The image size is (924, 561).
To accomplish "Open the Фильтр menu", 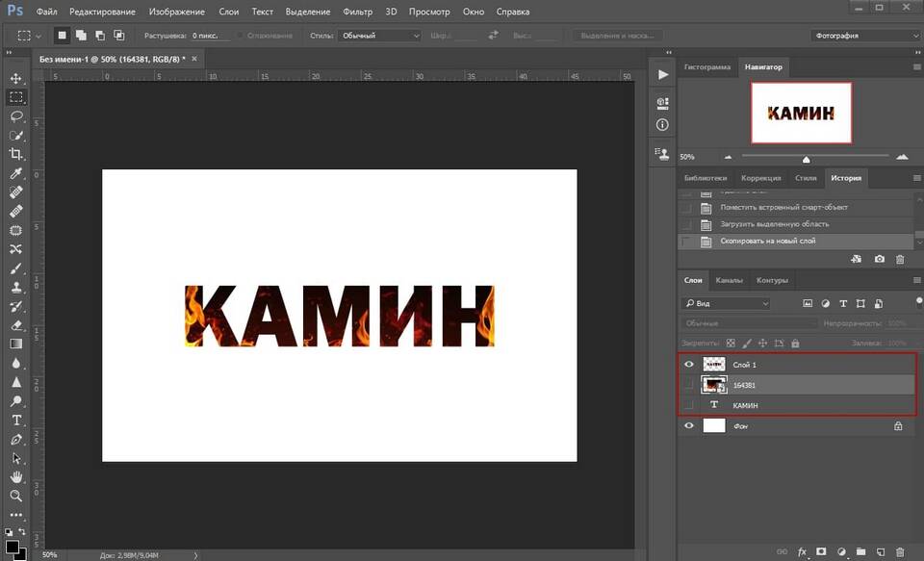I will pyautogui.click(x=357, y=12).
